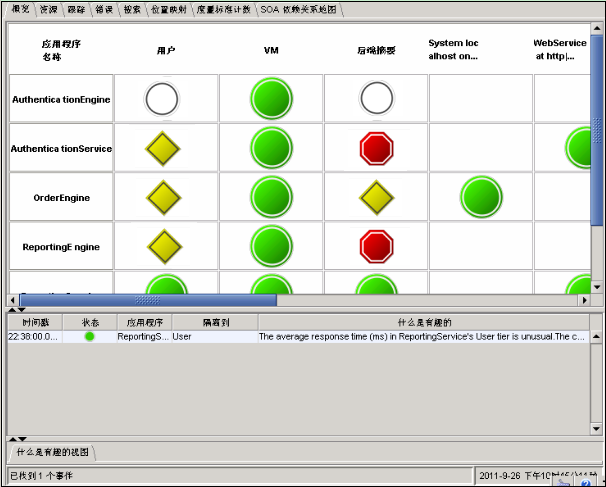Screen dimensions: 606x487
Task: Collapse grid pane with upper splitter up-arrow
Action: tap(12, 310)
